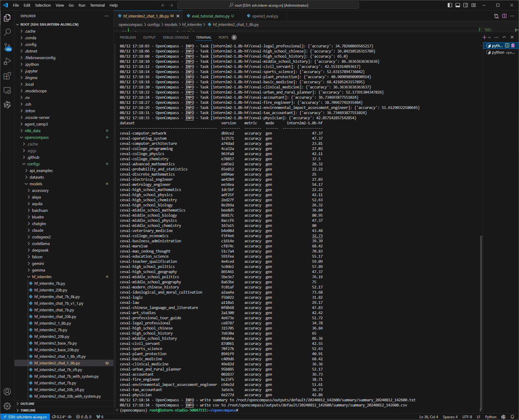Open the Explorer view in activity bar
Viewport: 519px width, 420px height.
(7, 18)
